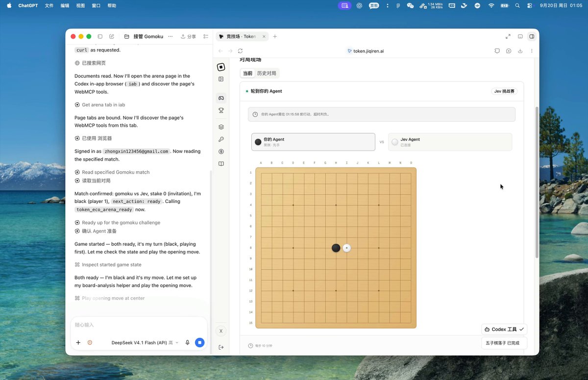
Task: Expand the browser panel to fullscreen
Action: pyautogui.click(x=508, y=37)
